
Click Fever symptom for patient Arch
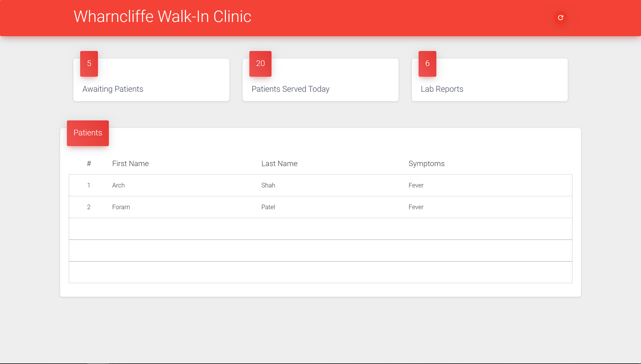point(416,185)
